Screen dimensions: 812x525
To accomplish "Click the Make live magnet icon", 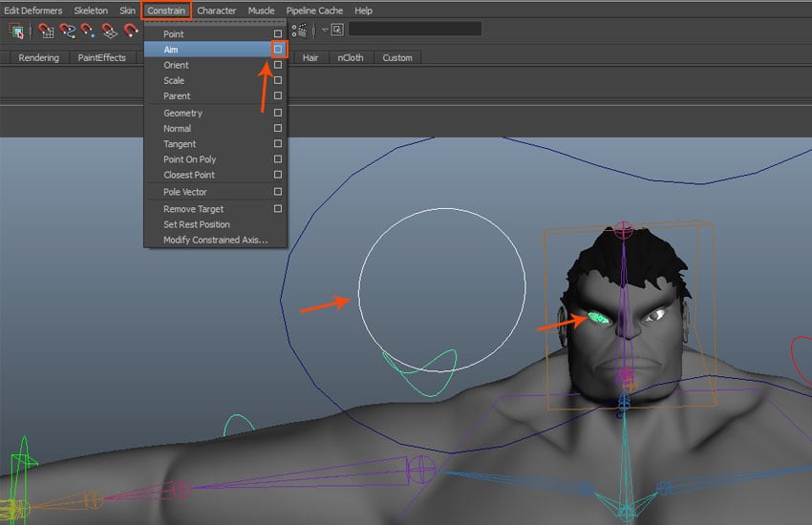I will point(131,31).
